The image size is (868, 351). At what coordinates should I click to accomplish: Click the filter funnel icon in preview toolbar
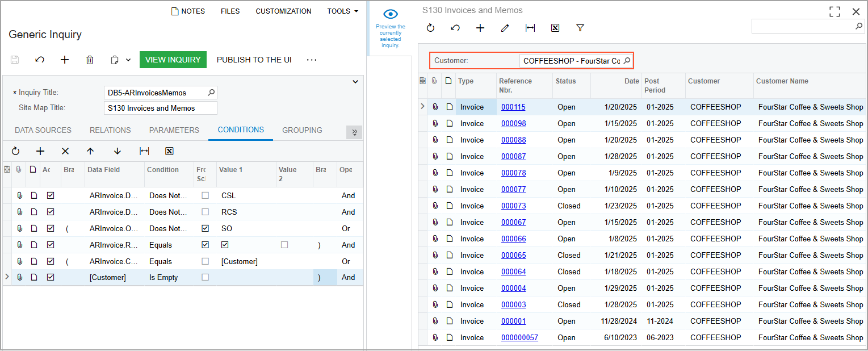click(580, 28)
